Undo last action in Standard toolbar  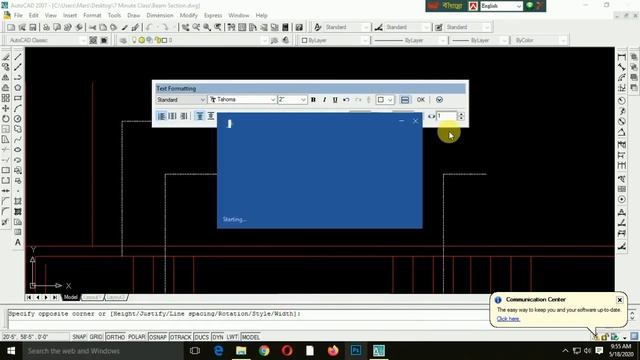tap(149, 27)
